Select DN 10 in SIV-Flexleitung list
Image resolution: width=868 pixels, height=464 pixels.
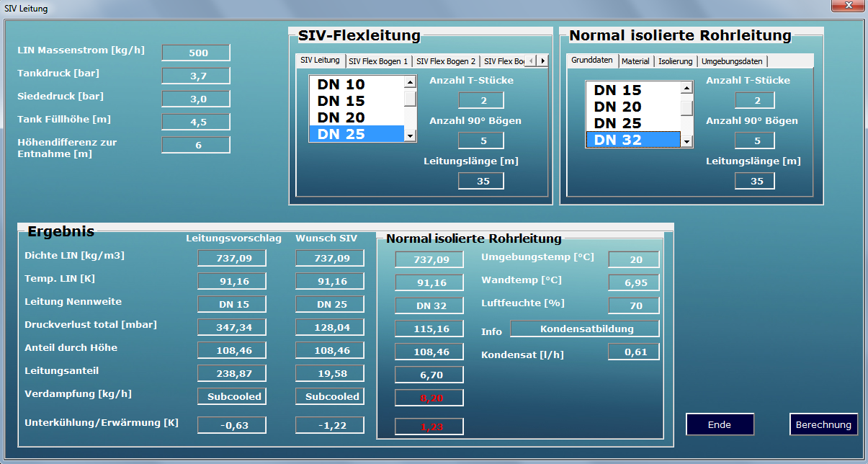355,84
